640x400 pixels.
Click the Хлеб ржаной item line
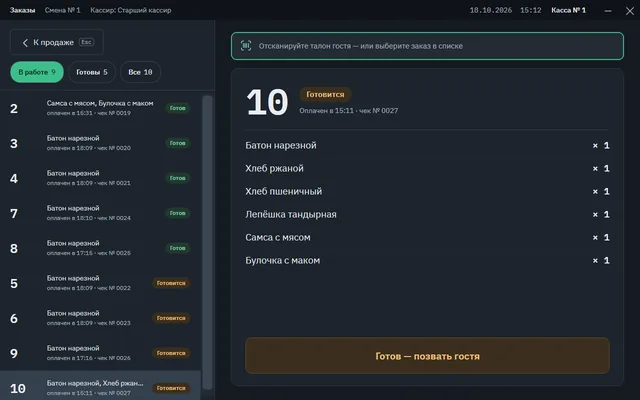click(x=427, y=169)
